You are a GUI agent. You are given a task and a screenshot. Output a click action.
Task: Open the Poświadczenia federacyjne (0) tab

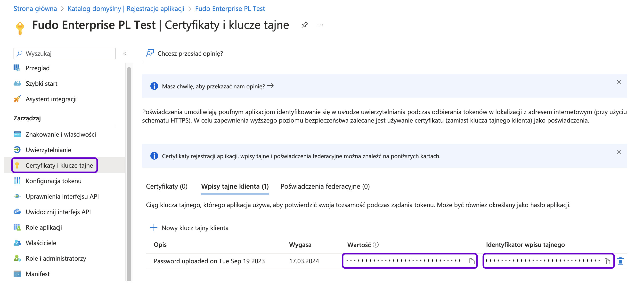pyautogui.click(x=325, y=186)
